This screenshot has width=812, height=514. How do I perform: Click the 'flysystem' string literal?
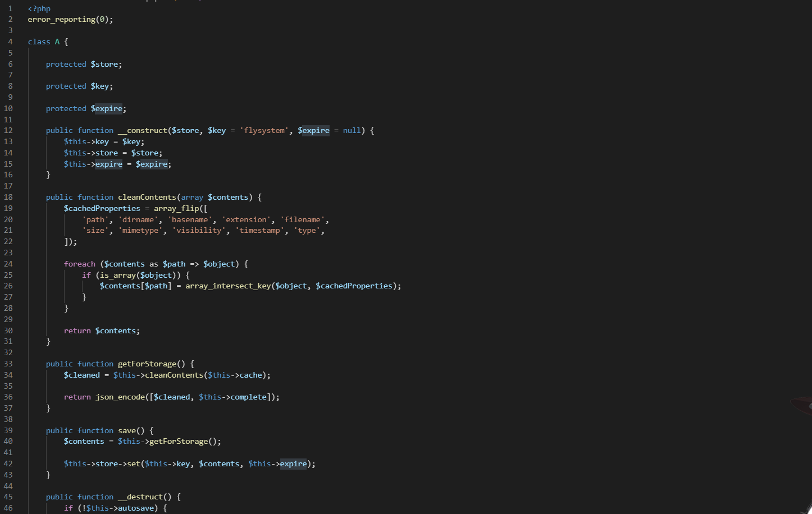pyautogui.click(x=264, y=131)
